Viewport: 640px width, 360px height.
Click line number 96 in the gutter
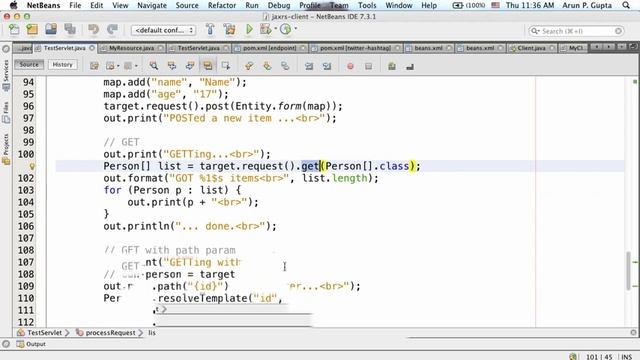point(28,106)
